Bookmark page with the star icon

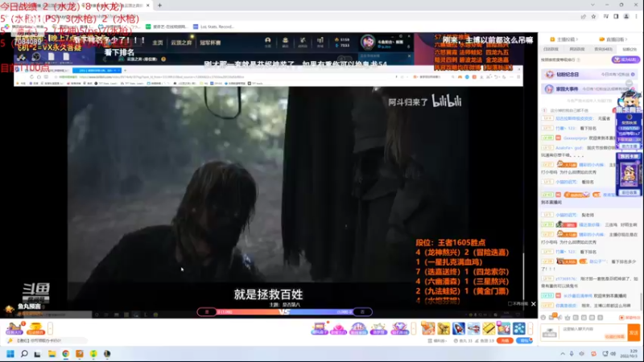[593, 16]
